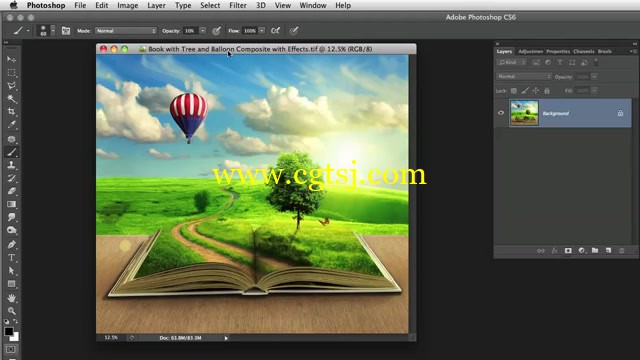Add a layer style via fx icon

(554, 251)
